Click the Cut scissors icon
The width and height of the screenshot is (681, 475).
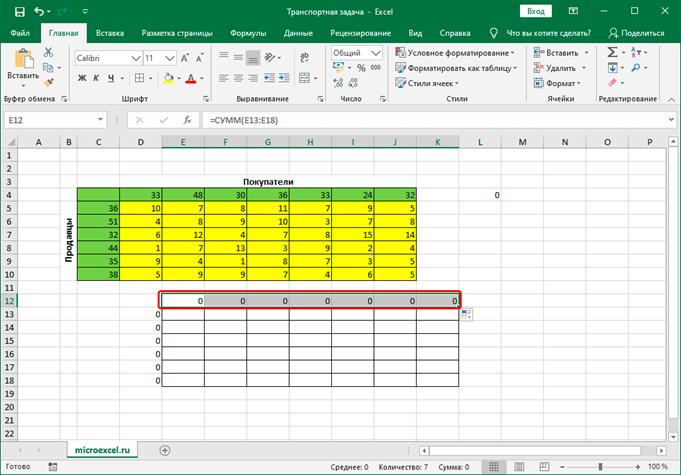point(48,53)
